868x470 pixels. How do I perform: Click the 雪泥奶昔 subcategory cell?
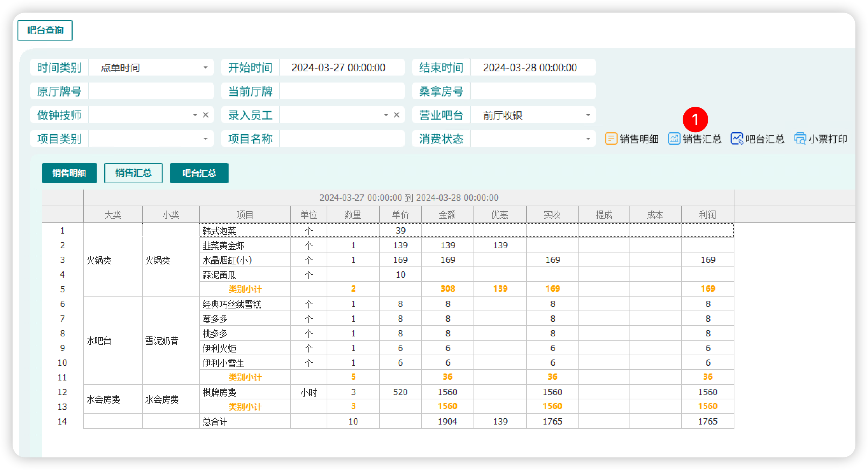171,341
